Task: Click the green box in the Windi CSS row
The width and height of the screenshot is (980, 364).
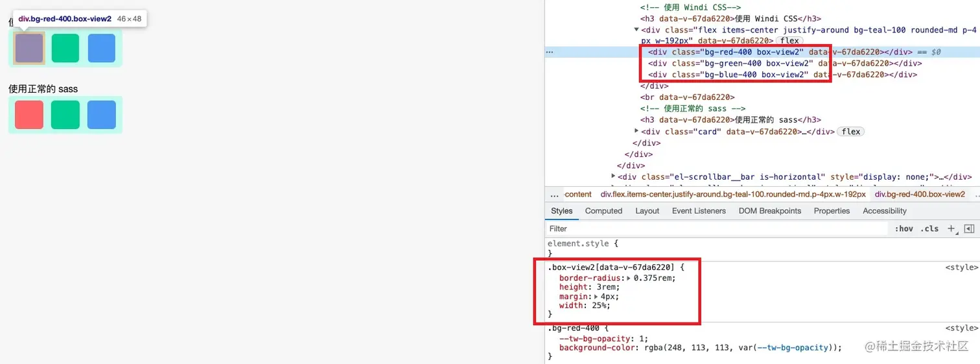Action: pos(65,48)
